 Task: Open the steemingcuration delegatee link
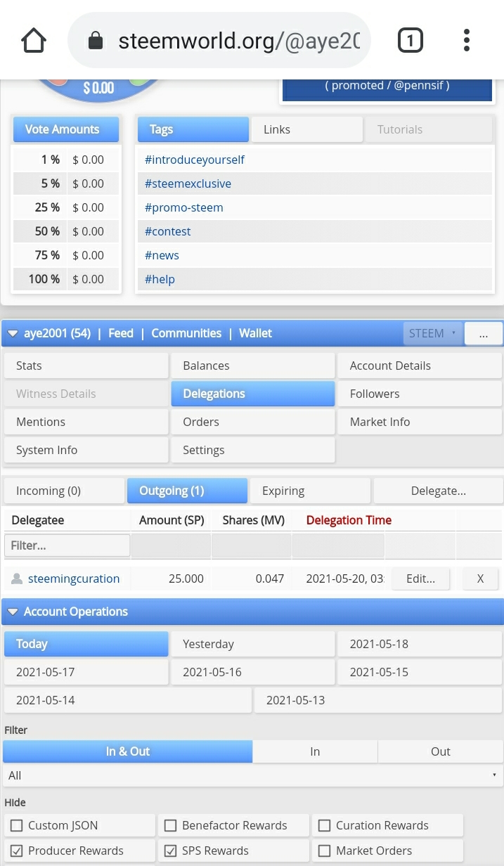pyautogui.click(x=74, y=579)
